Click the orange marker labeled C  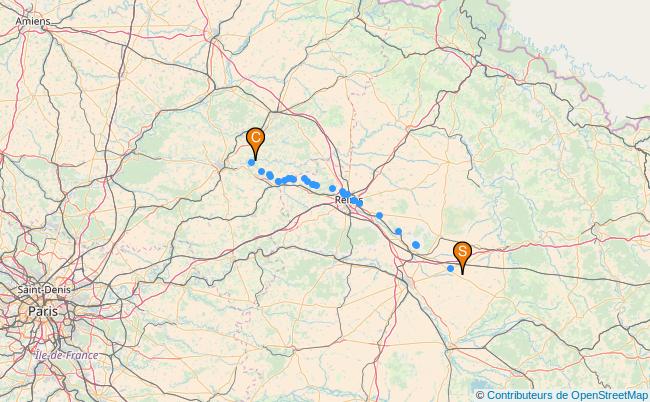click(x=255, y=143)
